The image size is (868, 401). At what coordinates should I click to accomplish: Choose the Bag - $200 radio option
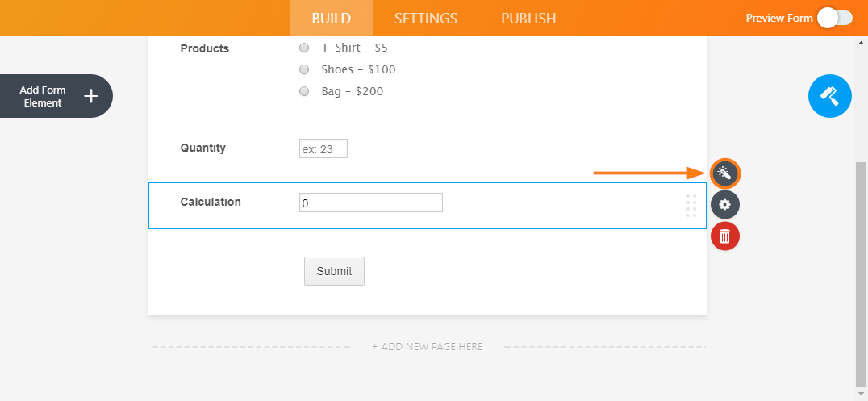tap(304, 91)
